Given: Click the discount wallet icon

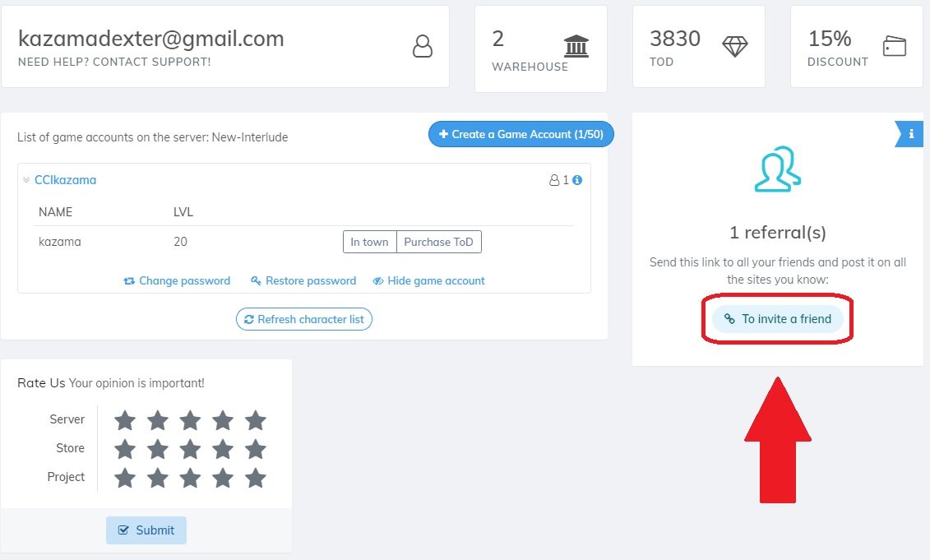Looking at the screenshot, I should (x=894, y=46).
